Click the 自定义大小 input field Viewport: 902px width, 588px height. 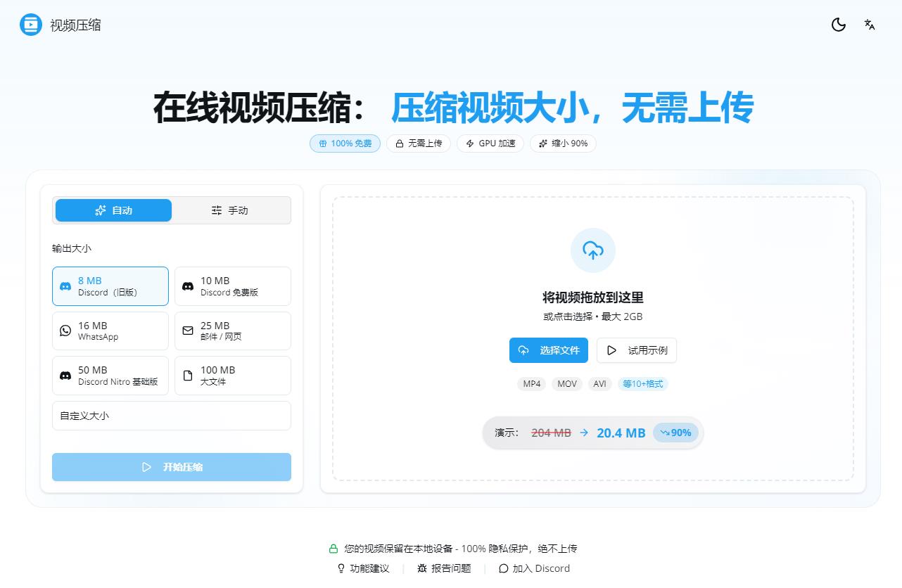[171, 416]
